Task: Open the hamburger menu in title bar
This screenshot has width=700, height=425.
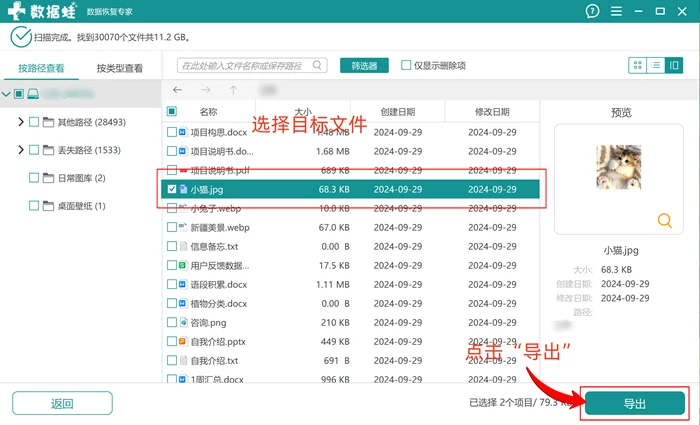Action: 617,11
